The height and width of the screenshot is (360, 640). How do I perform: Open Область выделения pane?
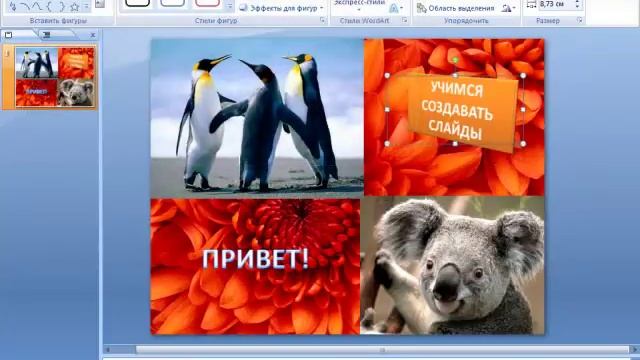click(x=456, y=8)
